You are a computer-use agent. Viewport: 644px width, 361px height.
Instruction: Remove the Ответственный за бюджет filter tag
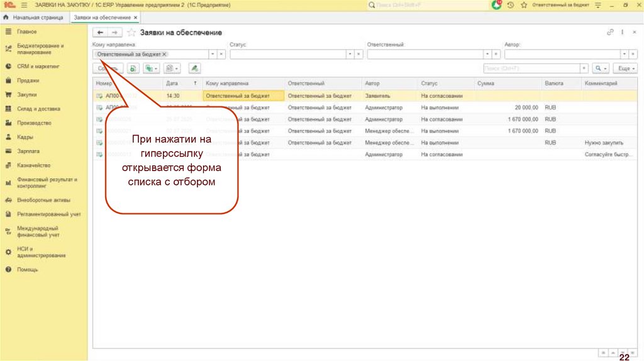(x=165, y=55)
